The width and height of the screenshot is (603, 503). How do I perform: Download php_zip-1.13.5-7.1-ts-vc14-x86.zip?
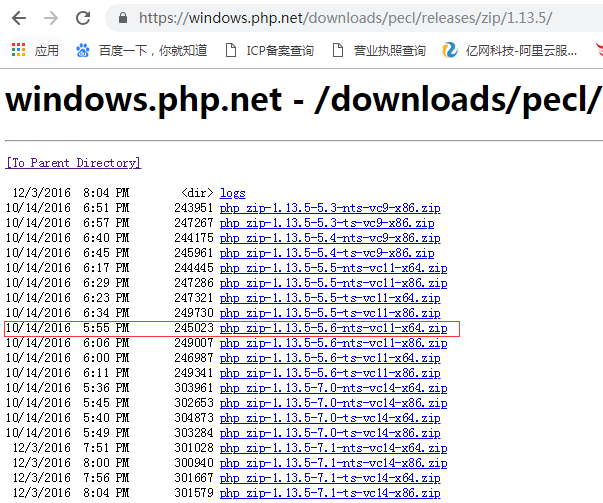click(x=330, y=493)
